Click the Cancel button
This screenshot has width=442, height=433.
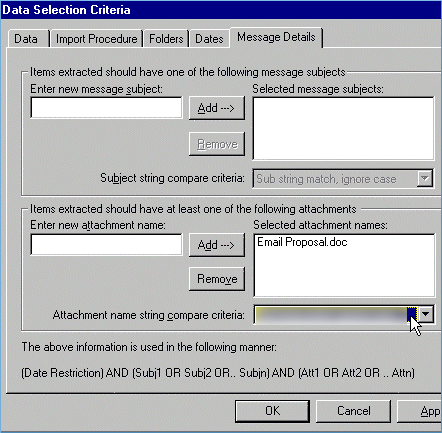353,411
